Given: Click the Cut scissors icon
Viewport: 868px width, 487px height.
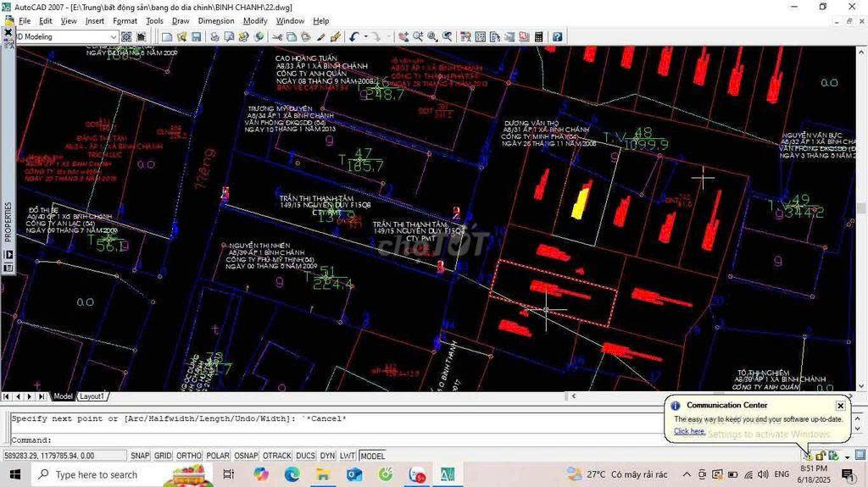Looking at the screenshot, I should 278,36.
